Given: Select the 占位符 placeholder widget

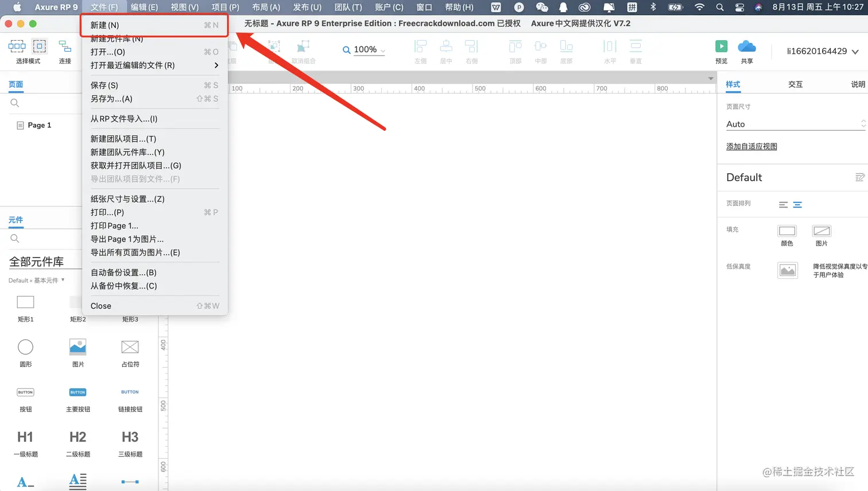Looking at the screenshot, I should (x=130, y=347).
